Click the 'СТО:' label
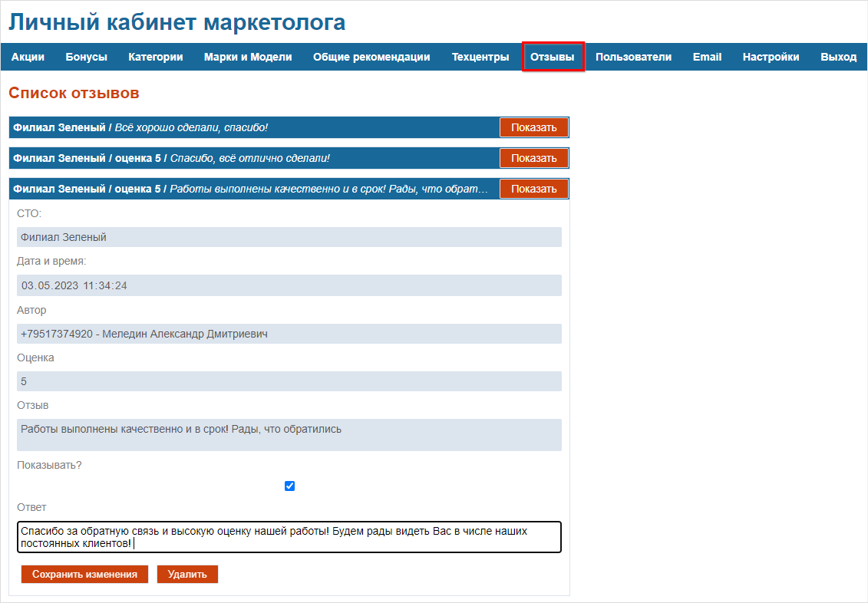The width and height of the screenshot is (868, 603). [29, 213]
